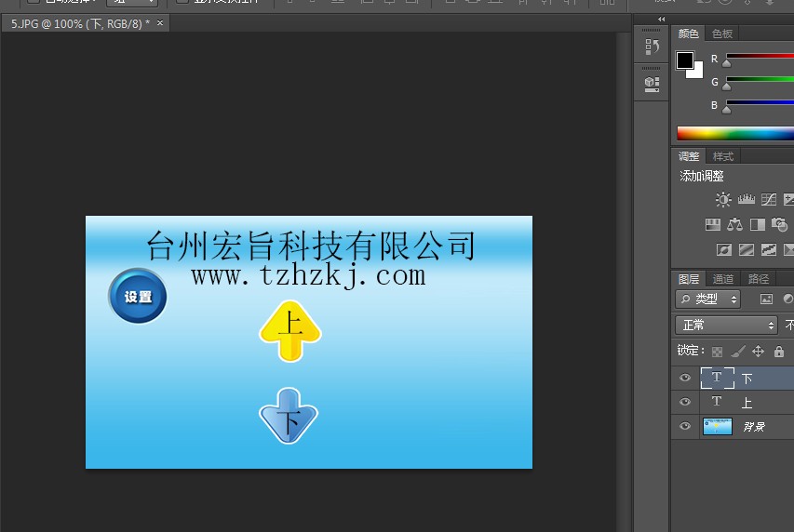Select the layer named 背景
The width and height of the screenshot is (794, 532).
(x=753, y=427)
